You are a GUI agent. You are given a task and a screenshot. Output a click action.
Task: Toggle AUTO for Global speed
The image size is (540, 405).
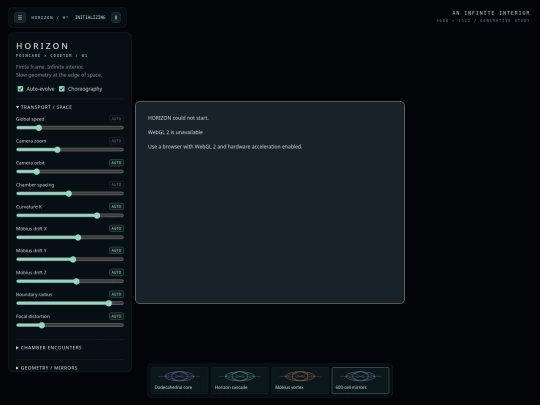point(116,119)
